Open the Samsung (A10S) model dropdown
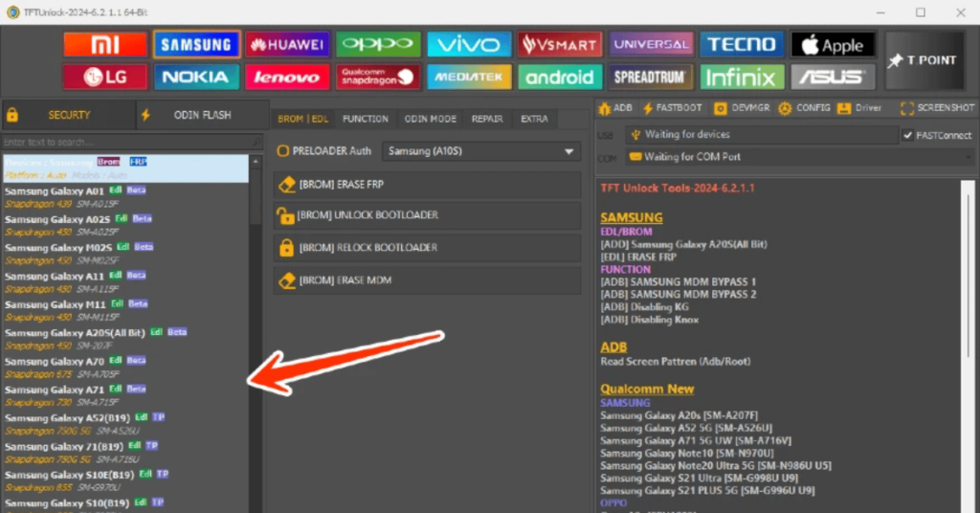Viewport: 980px width, 513px height. [481, 151]
